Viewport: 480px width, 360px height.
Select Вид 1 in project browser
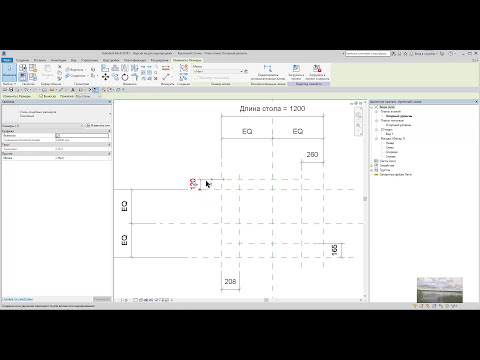click(389, 134)
